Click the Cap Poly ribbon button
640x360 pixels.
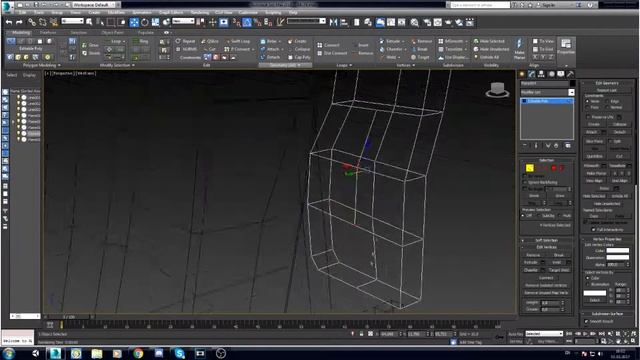click(x=299, y=58)
